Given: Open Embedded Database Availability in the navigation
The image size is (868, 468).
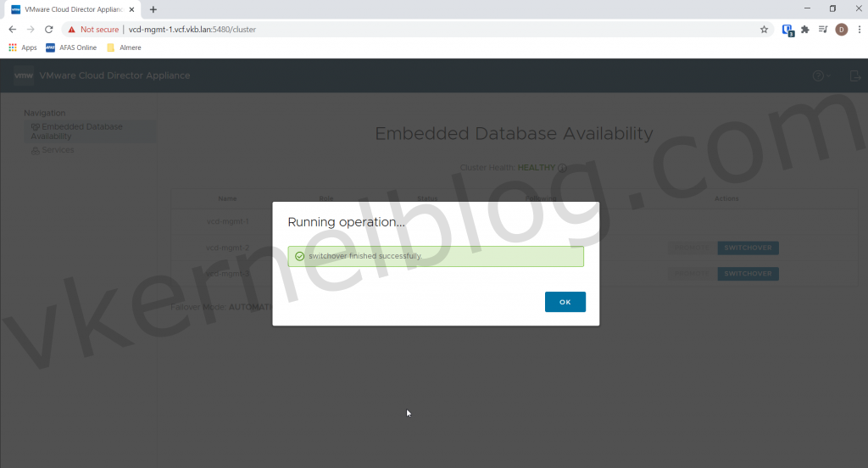Looking at the screenshot, I should click(90, 131).
